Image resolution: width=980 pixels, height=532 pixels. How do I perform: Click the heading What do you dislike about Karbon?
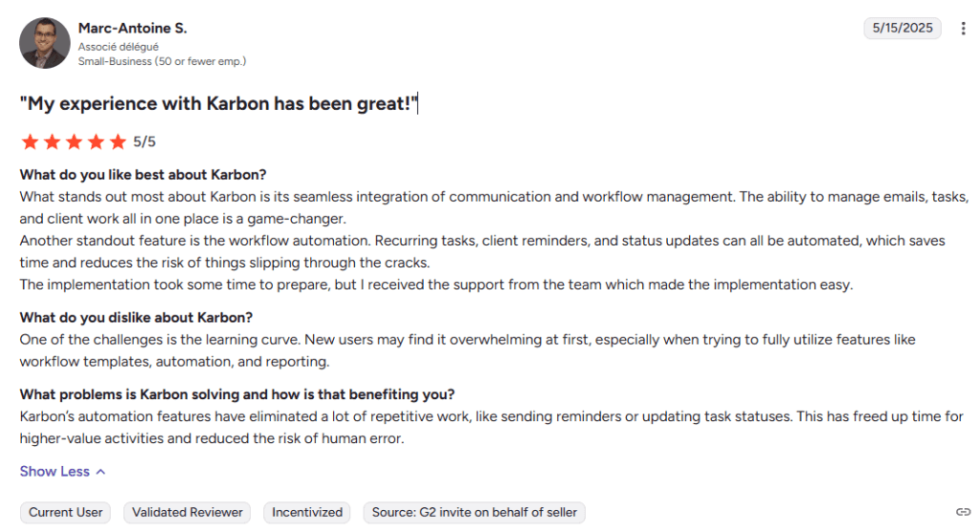136,318
